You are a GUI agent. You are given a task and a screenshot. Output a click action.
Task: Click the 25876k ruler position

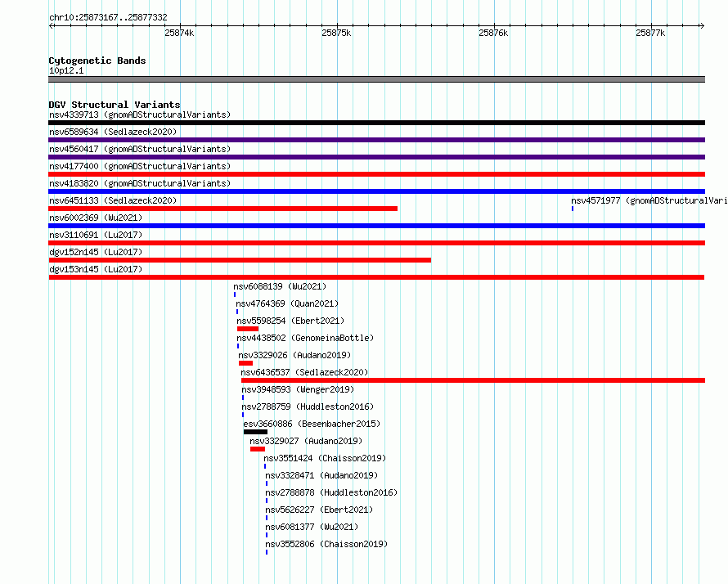[493, 33]
